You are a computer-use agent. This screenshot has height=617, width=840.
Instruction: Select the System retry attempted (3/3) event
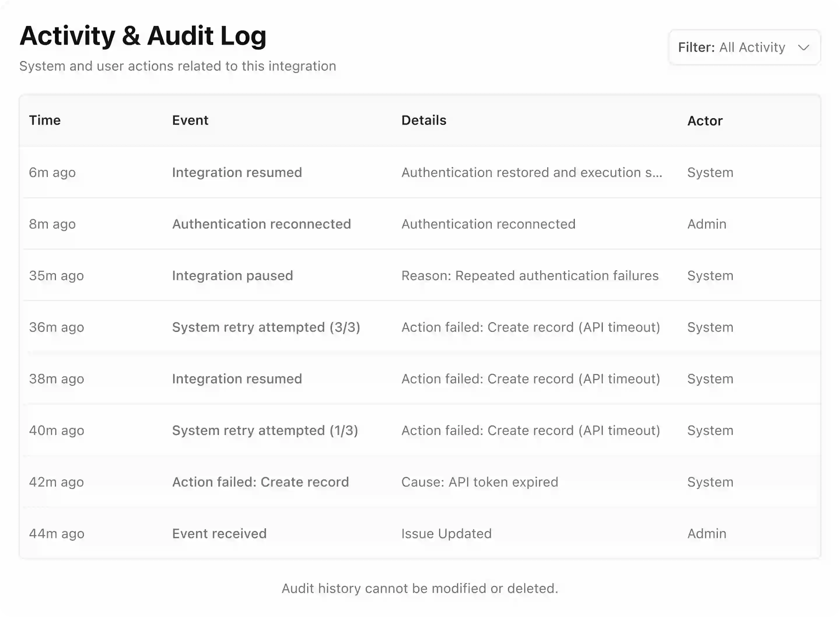266,327
